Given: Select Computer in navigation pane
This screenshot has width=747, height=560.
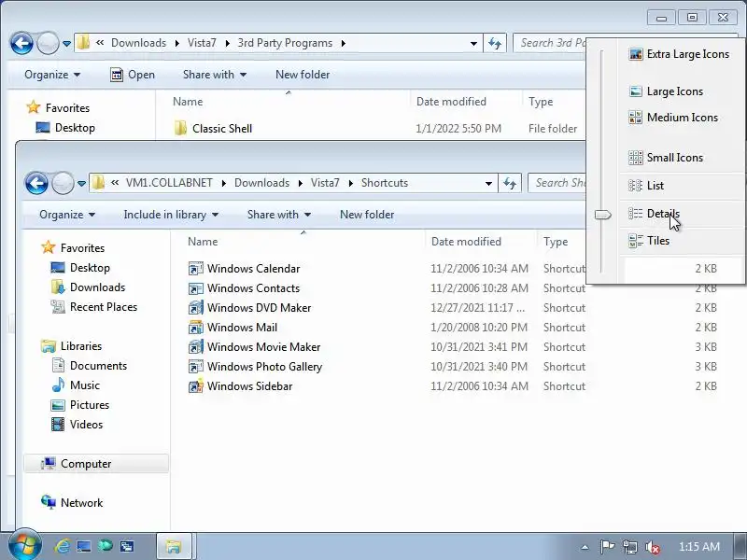Looking at the screenshot, I should click(96, 464).
